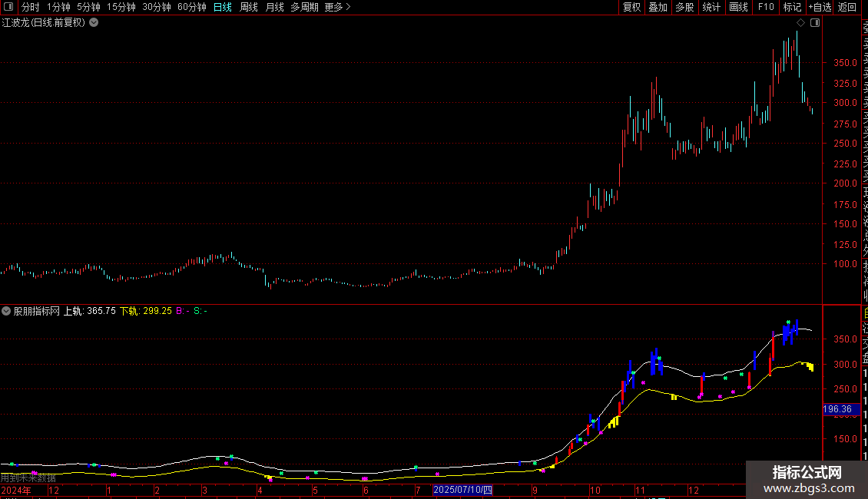Click the green S: signal label
The width and height of the screenshot is (868, 499).
coord(200,311)
